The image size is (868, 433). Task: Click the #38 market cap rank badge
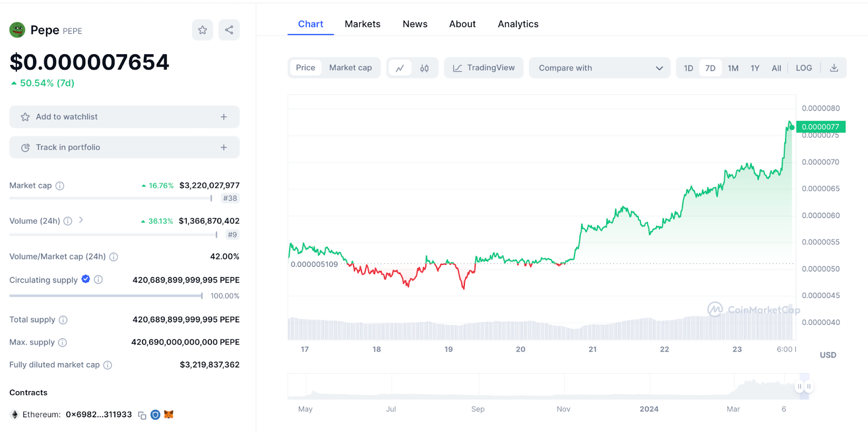[x=230, y=199]
